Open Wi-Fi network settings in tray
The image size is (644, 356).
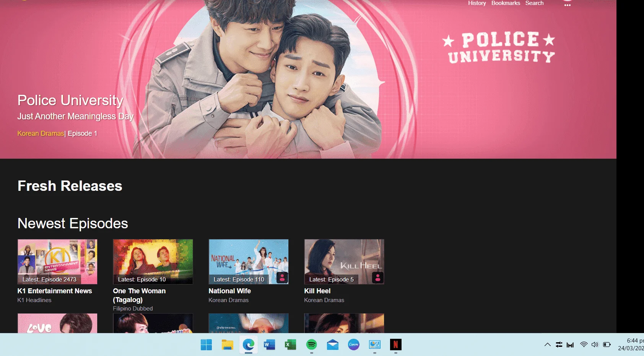pos(584,345)
